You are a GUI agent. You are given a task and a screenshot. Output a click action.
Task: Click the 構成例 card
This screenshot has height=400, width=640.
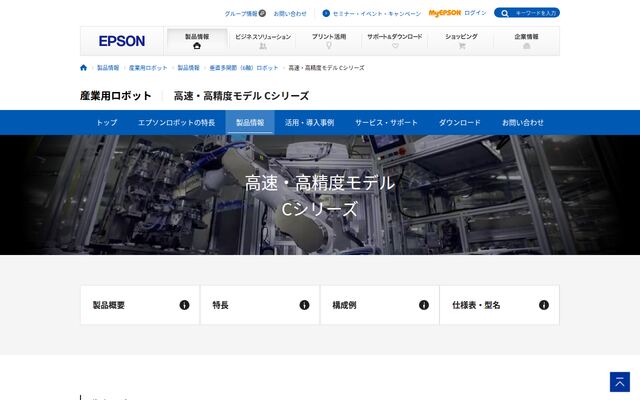pyautogui.click(x=380, y=305)
